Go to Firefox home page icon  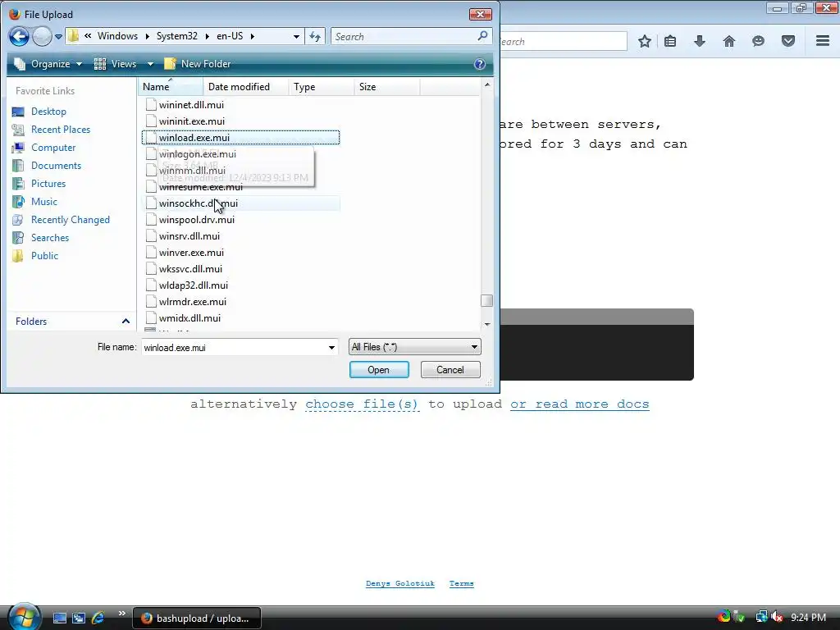coord(729,41)
